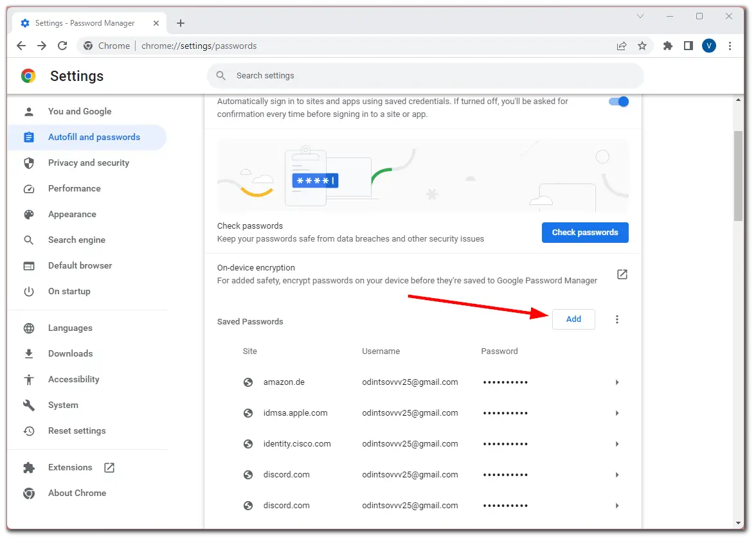Open the Privacy and security section
The height and width of the screenshot is (541, 756).
click(x=89, y=163)
